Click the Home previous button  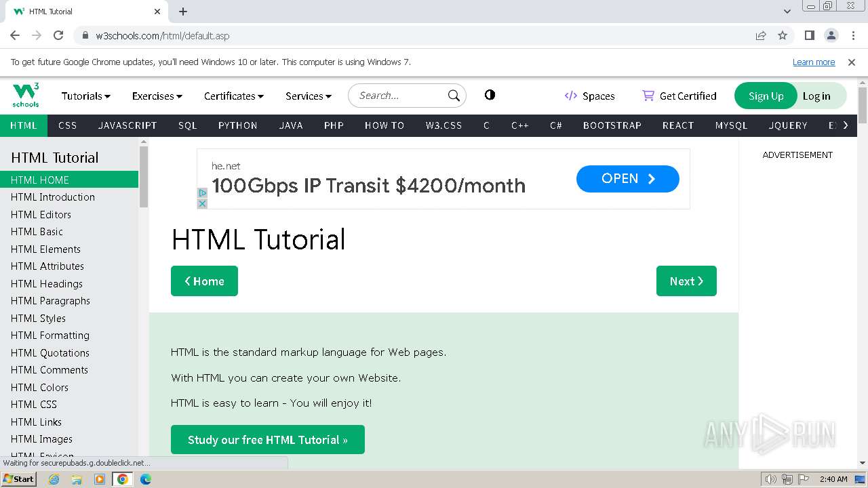click(x=204, y=281)
